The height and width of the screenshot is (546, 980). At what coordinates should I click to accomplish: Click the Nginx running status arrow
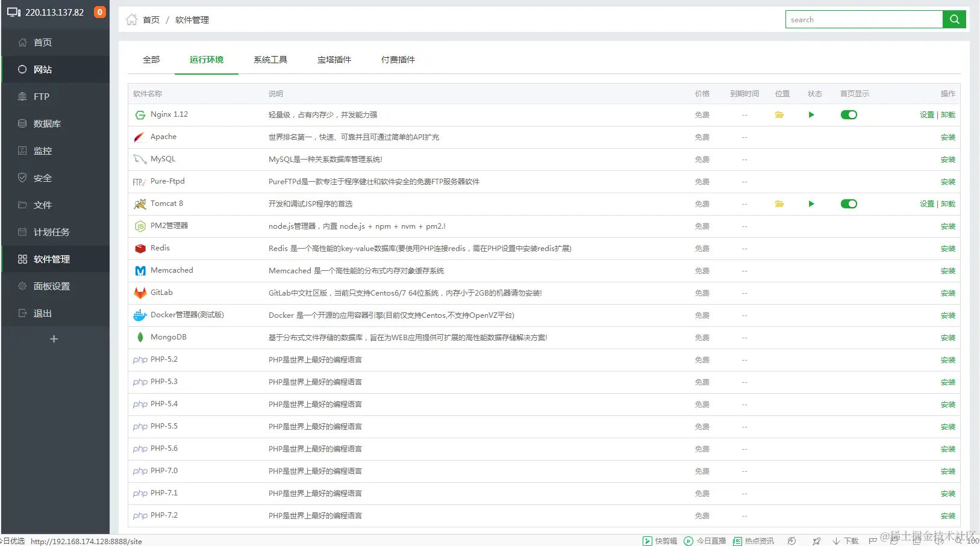point(811,115)
